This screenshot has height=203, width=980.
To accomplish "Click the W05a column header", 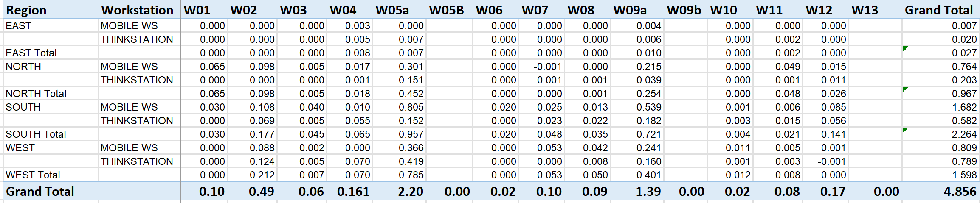I will pyautogui.click(x=392, y=10).
